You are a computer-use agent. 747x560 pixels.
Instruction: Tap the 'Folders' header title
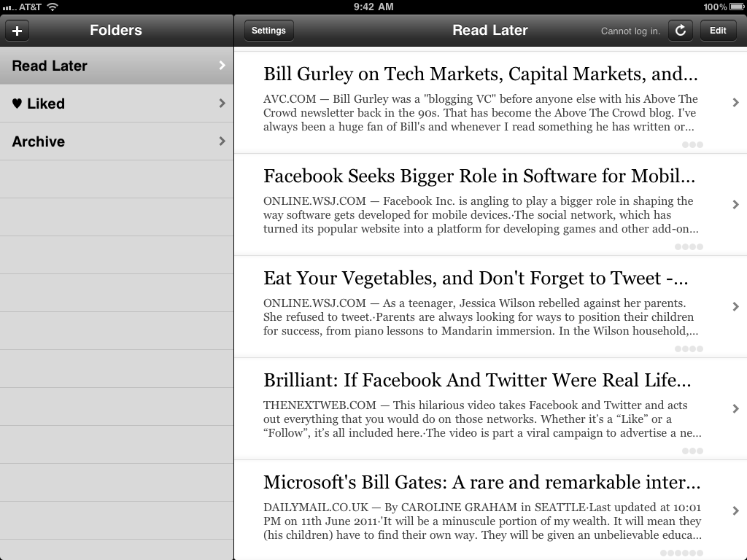pyautogui.click(x=116, y=30)
